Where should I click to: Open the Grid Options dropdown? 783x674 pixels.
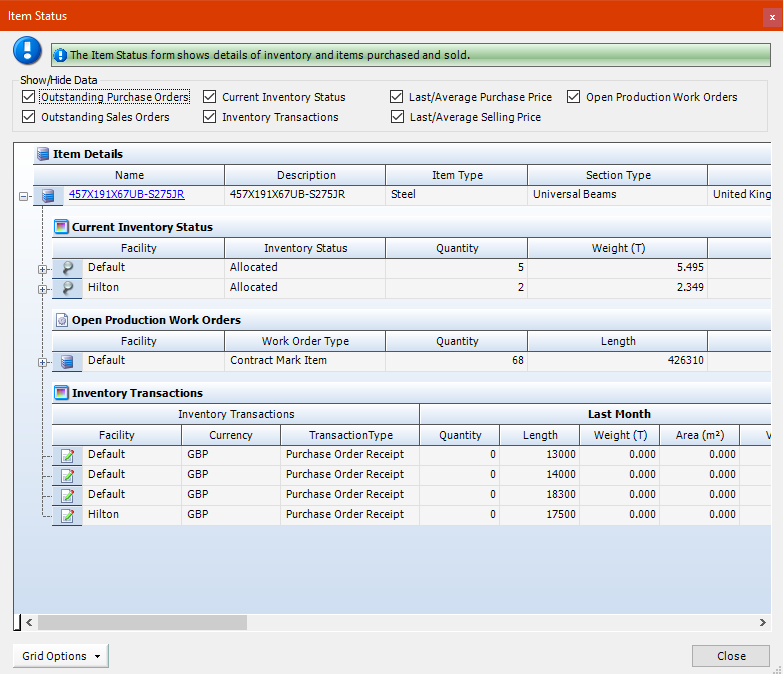point(60,656)
